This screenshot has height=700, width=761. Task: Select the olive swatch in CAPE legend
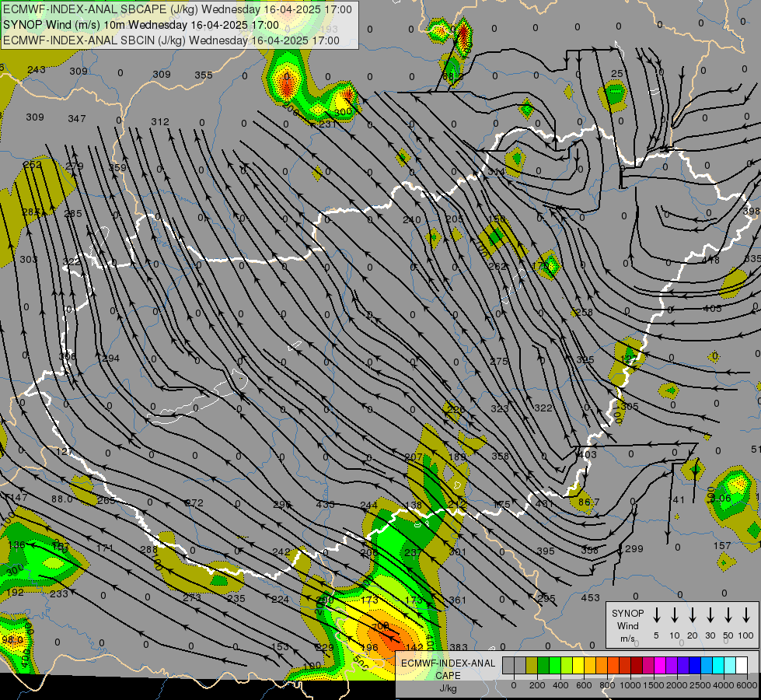point(532,665)
